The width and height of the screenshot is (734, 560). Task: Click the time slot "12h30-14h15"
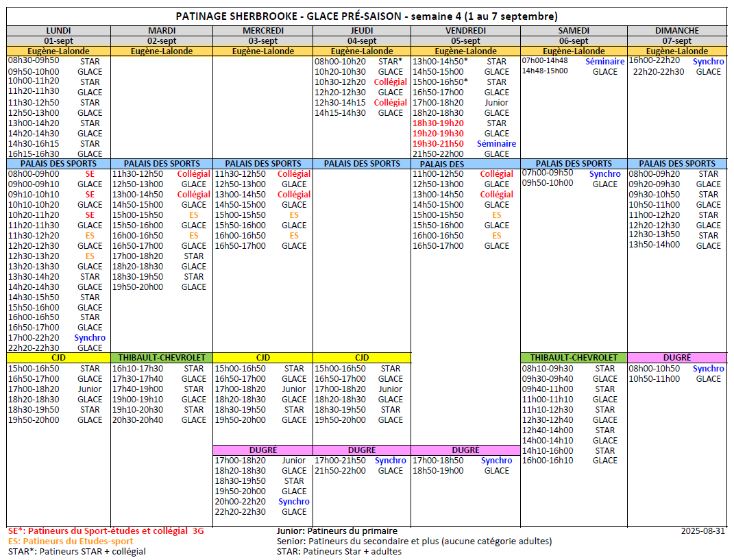click(x=341, y=103)
